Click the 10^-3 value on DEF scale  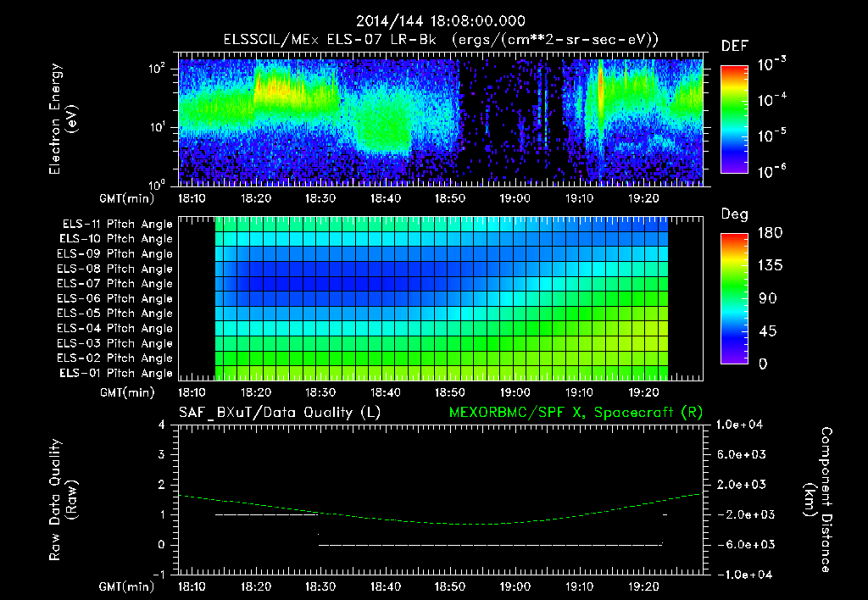point(771,63)
